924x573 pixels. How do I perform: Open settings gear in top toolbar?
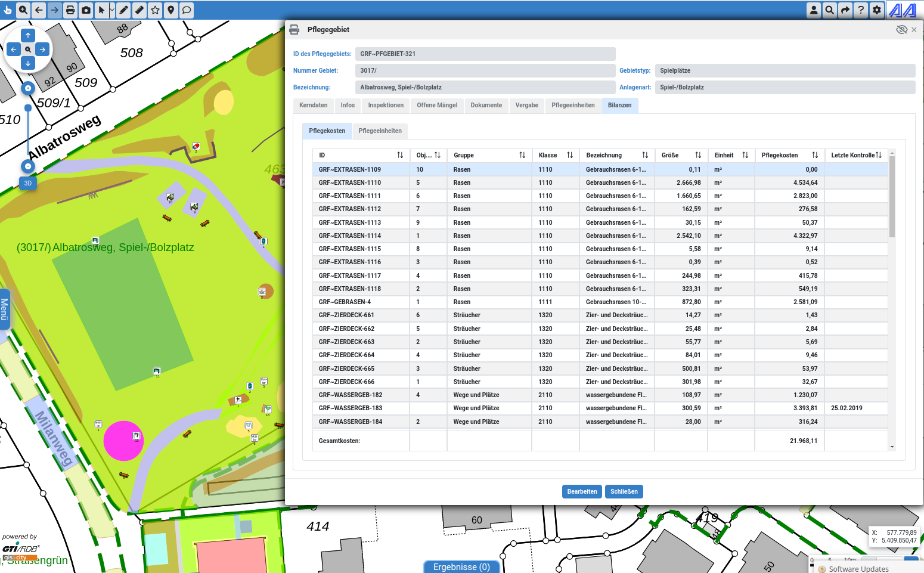[x=876, y=10]
